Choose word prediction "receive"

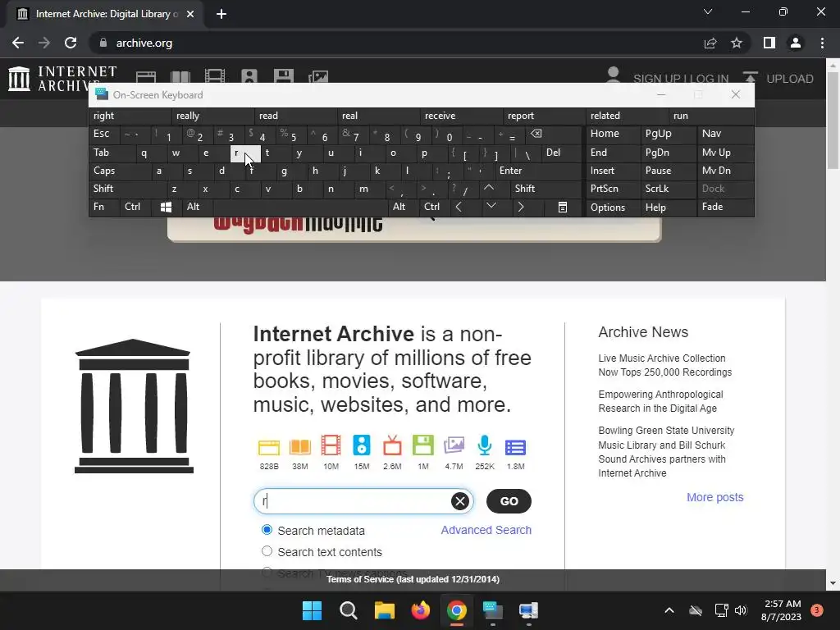coord(462,116)
